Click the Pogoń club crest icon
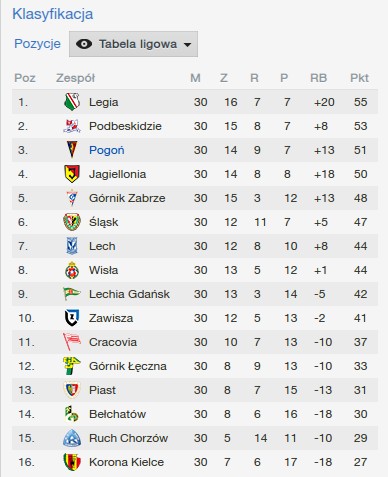 pos(72,150)
